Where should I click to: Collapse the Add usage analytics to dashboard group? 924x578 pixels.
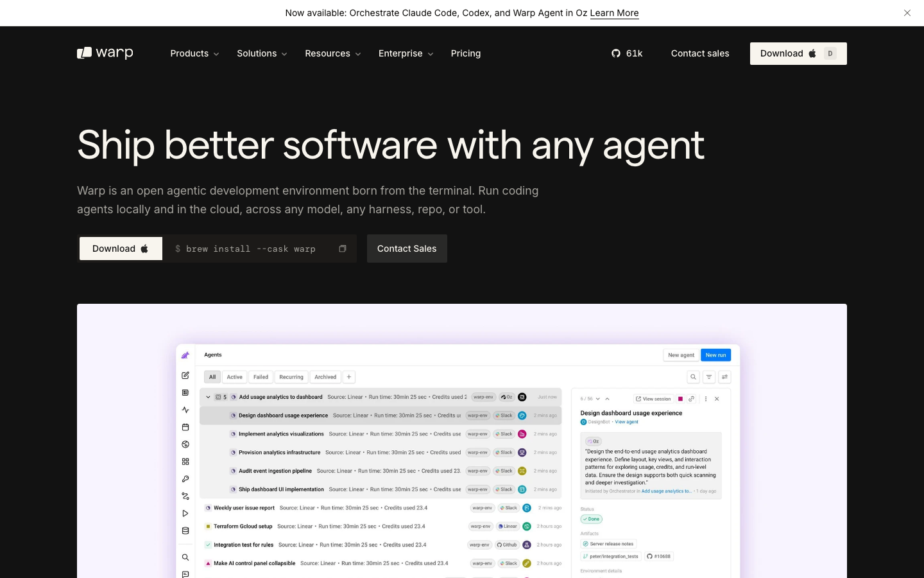pos(208,397)
